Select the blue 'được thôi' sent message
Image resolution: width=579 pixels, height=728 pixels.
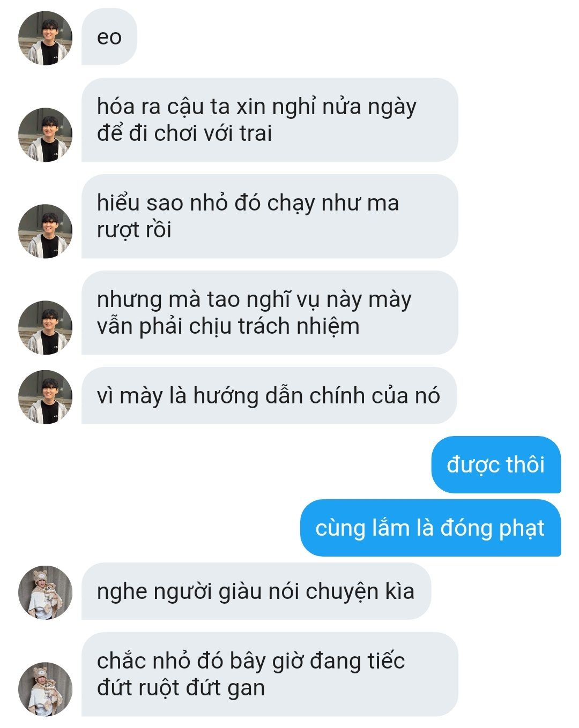[496, 464]
